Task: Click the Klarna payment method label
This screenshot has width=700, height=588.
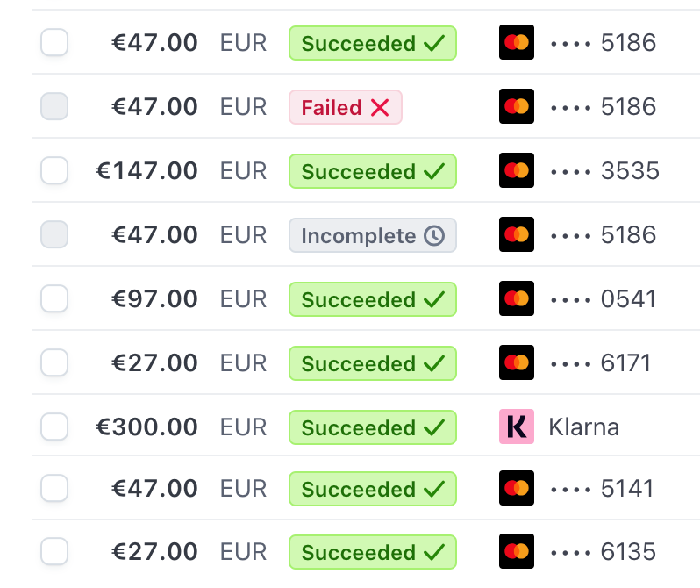Action: [583, 427]
